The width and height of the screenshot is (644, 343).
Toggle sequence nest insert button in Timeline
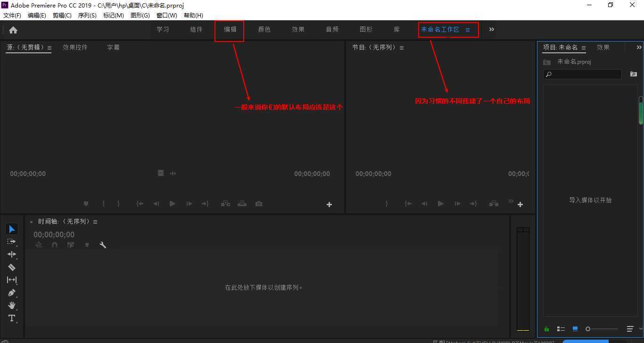coord(39,245)
